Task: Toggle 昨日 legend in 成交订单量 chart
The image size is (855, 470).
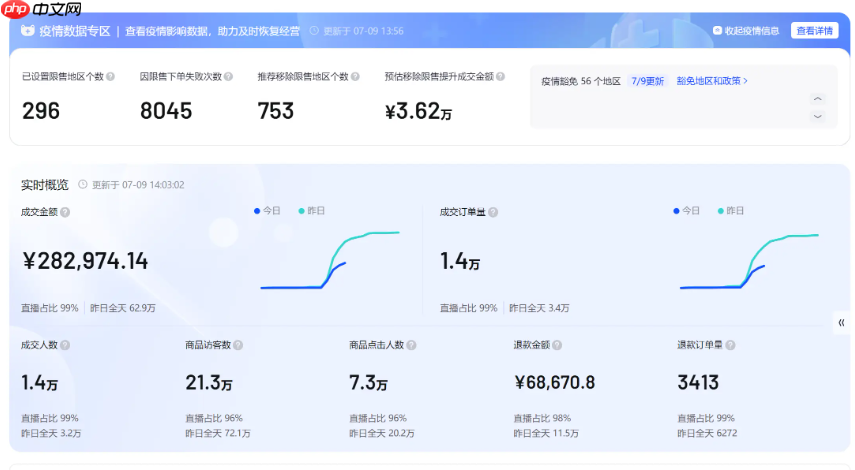Action: (730, 211)
